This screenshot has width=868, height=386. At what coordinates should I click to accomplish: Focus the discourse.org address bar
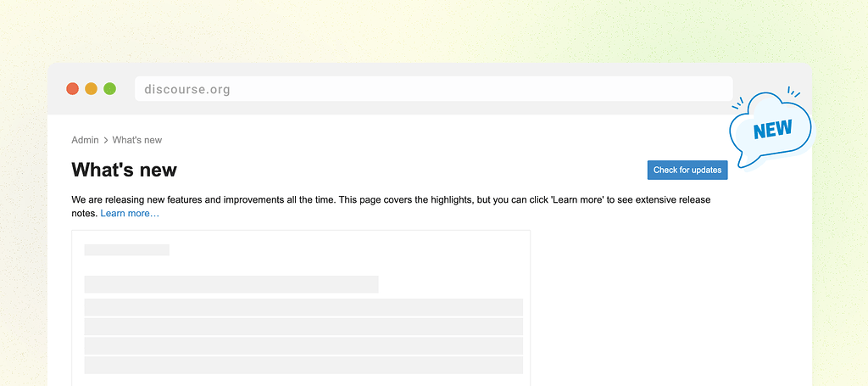point(432,89)
